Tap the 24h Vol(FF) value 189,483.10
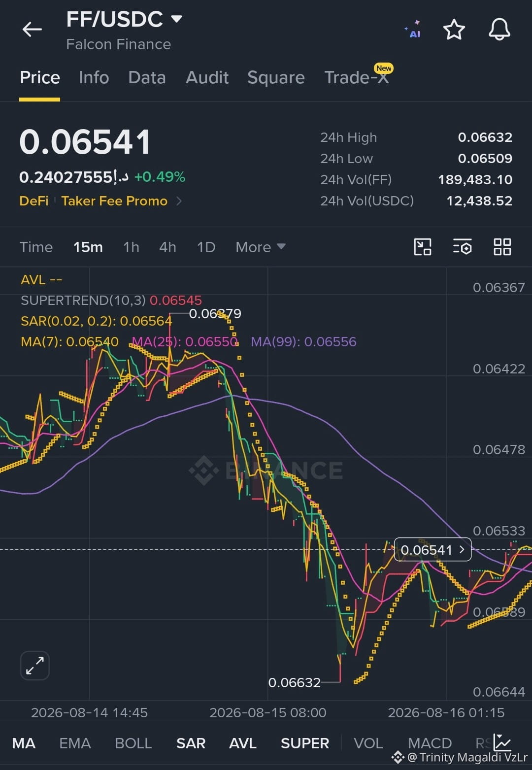Image resolution: width=532 pixels, height=770 pixels. (475, 179)
